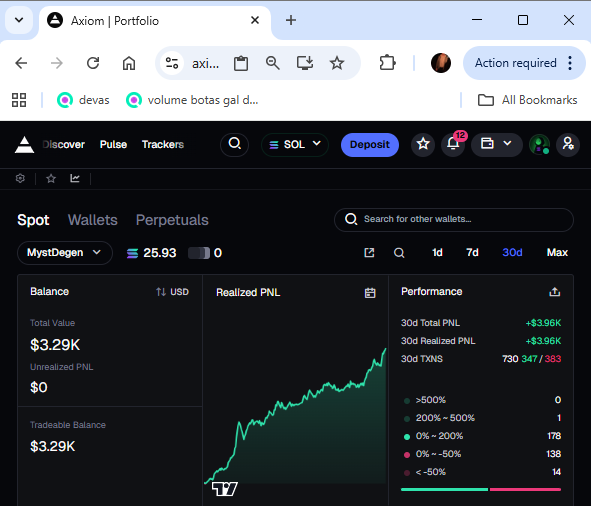This screenshot has height=506, width=591.
Task: Click 30d Total PNL +$3.96K value
Action: tap(543, 323)
